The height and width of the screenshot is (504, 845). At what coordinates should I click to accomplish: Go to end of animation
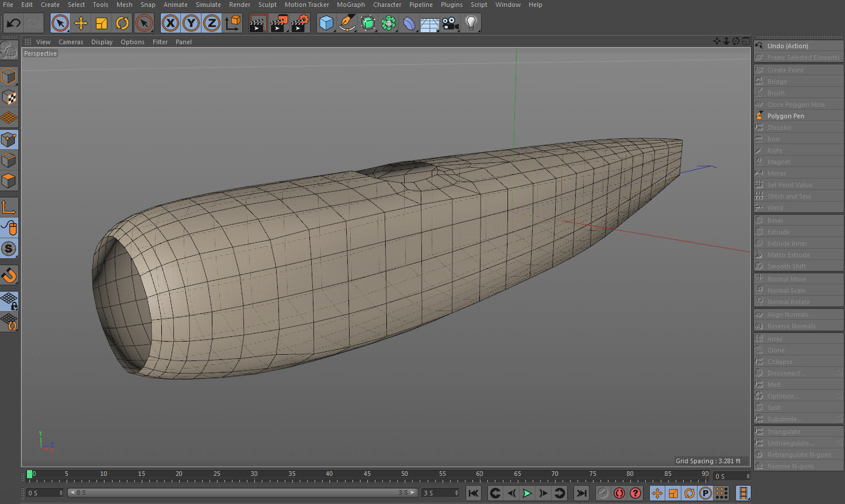pyautogui.click(x=582, y=493)
